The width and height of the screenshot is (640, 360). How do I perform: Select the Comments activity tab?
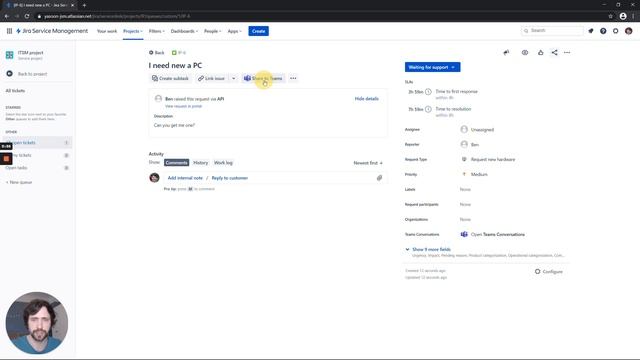(x=177, y=162)
